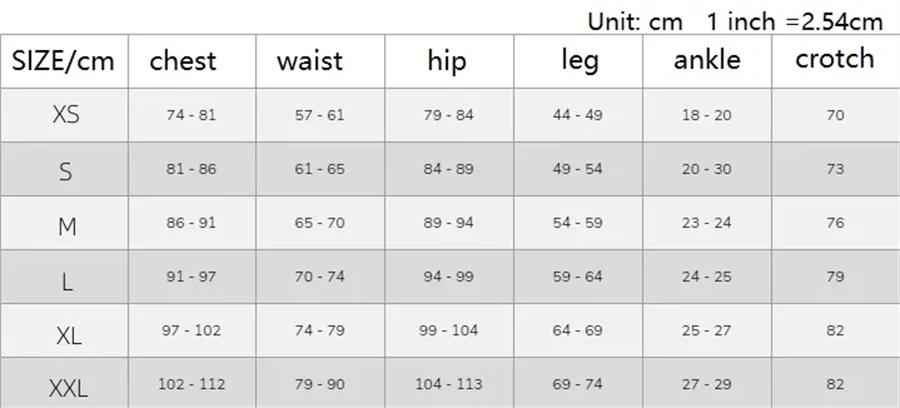This screenshot has height=408, width=900.
Task: Select the XL size row label
Action: tap(66, 334)
